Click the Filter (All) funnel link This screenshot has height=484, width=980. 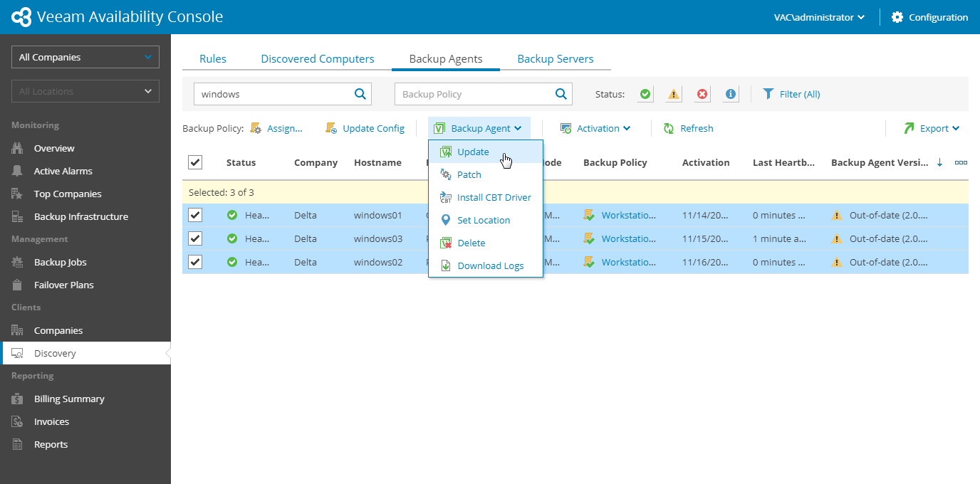[x=791, y=94]
